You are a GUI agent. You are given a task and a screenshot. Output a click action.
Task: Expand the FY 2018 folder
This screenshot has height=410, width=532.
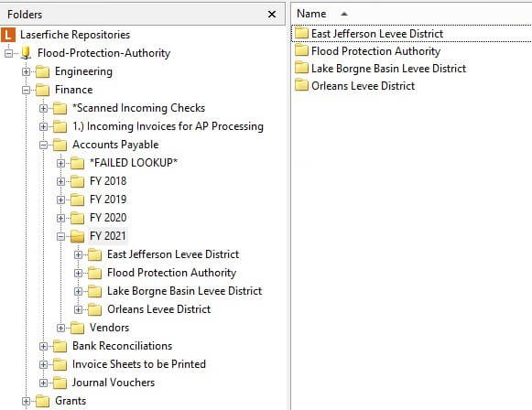60,182
